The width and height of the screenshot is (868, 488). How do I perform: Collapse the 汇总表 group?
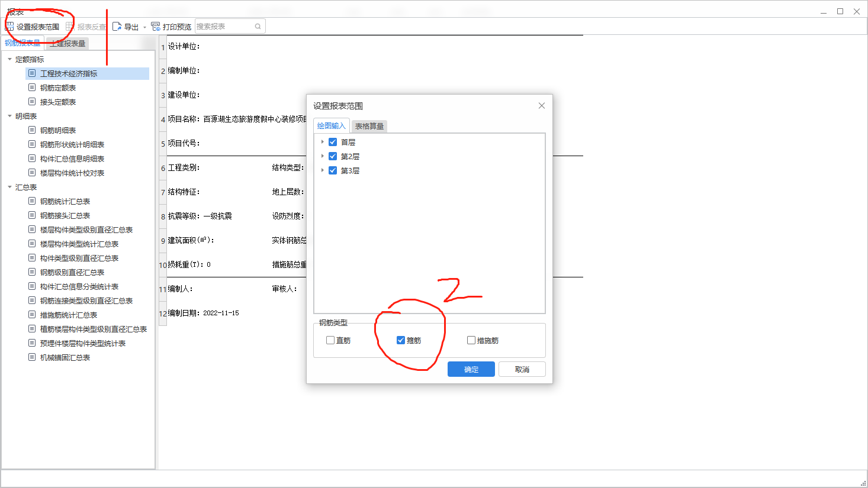(9, 187)
